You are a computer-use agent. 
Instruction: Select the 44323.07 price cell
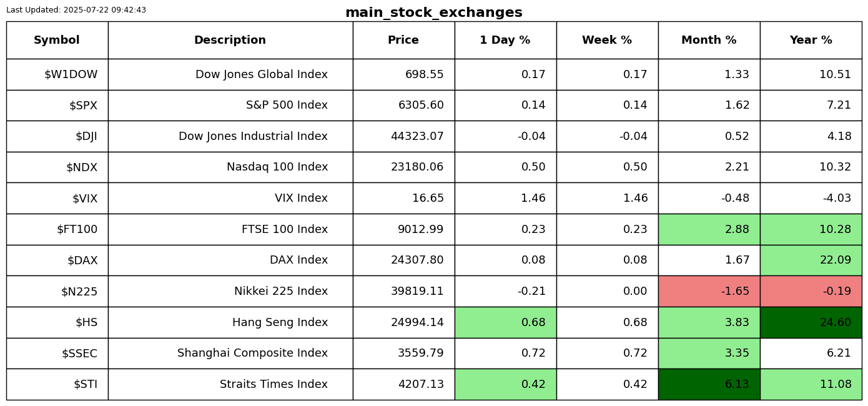click(417, 137)
